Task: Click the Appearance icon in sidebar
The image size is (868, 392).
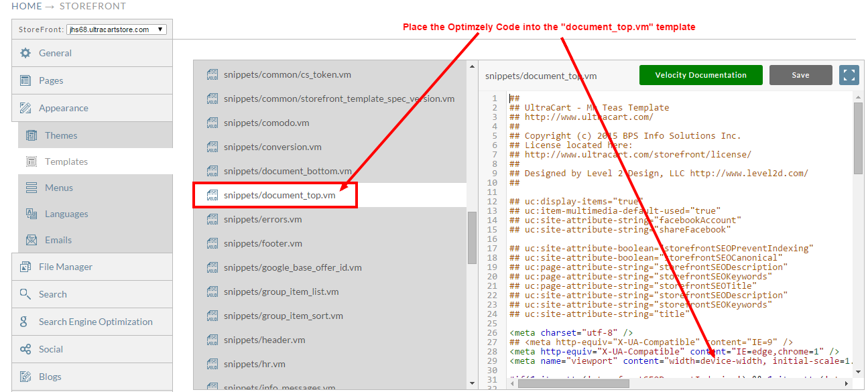Action: click(25, 108)
